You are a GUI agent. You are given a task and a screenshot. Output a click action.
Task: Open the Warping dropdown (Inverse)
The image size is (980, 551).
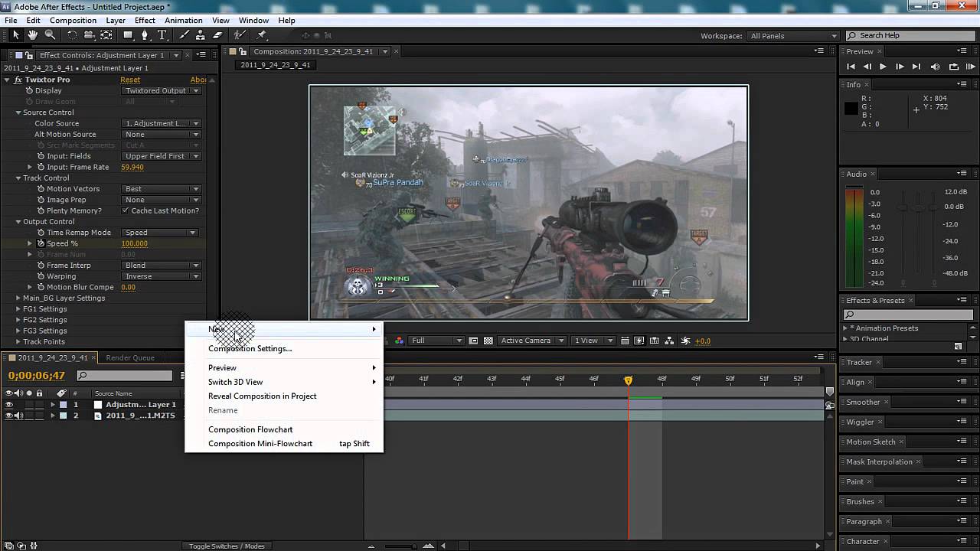click(162, 276)
